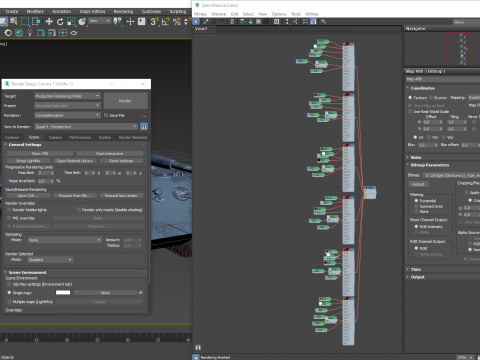Click the Start interactive button
Viewport: 480px width, 360px height.
[110, 153]
